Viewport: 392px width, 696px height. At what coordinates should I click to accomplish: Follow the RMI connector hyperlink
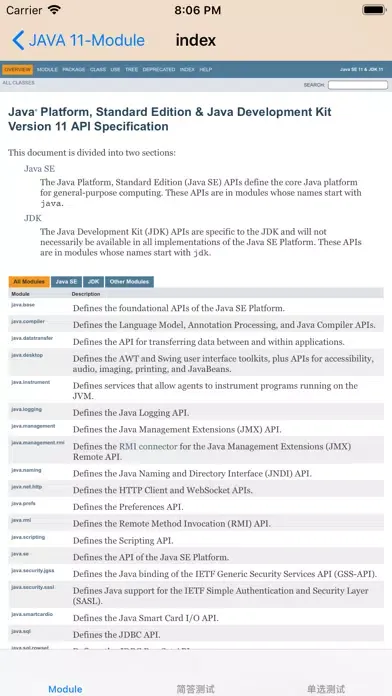tap(148, 447)
